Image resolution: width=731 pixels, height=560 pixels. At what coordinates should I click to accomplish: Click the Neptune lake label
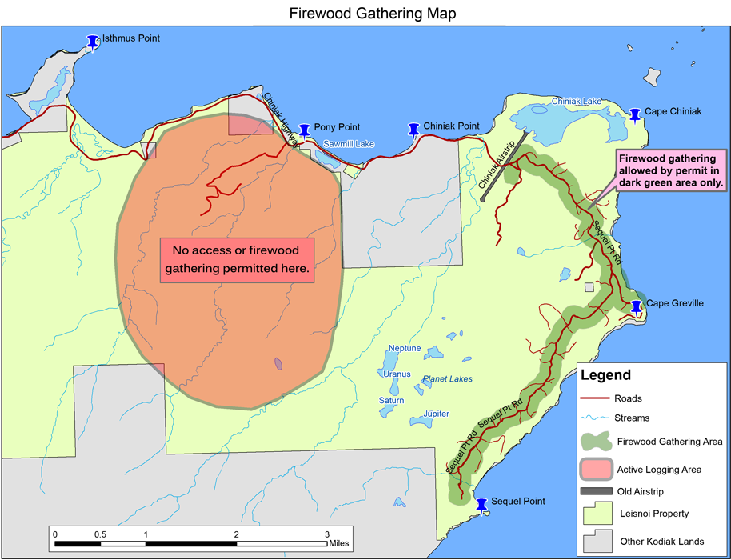click(x=404, y=348)
